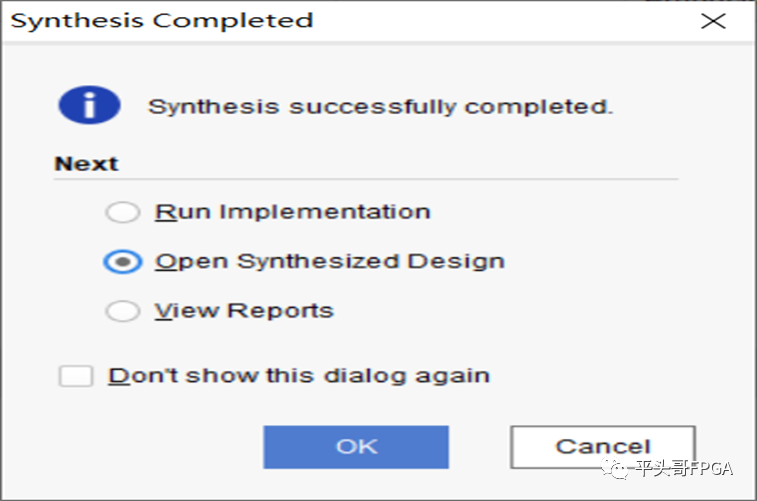The image size is (757, 501).
Task: Click the View Reports label text
Action: pos(243,311)
